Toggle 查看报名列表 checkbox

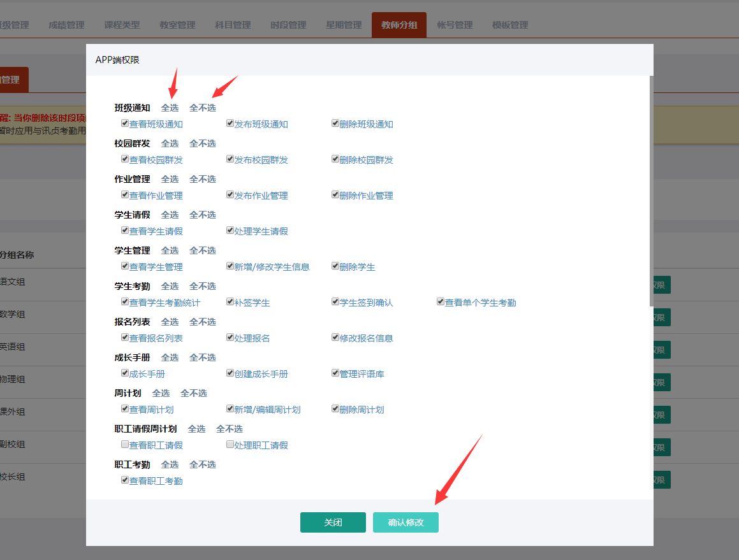point(125,337)
